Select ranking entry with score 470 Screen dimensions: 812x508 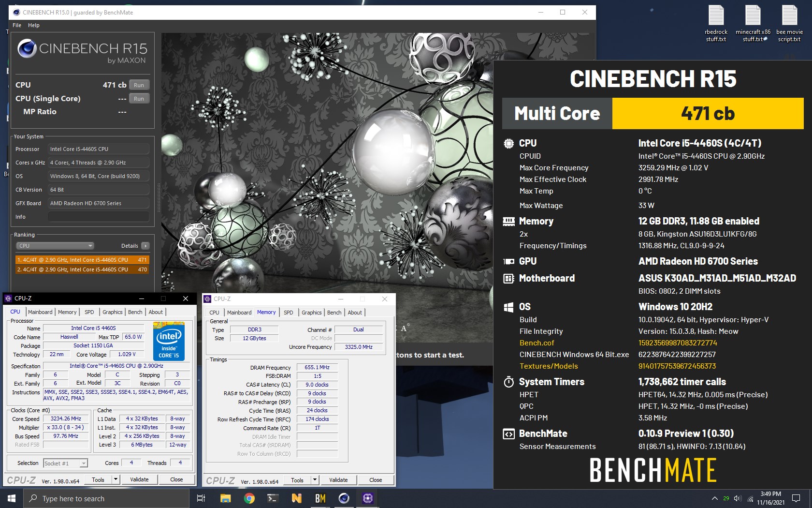(82, 269)
